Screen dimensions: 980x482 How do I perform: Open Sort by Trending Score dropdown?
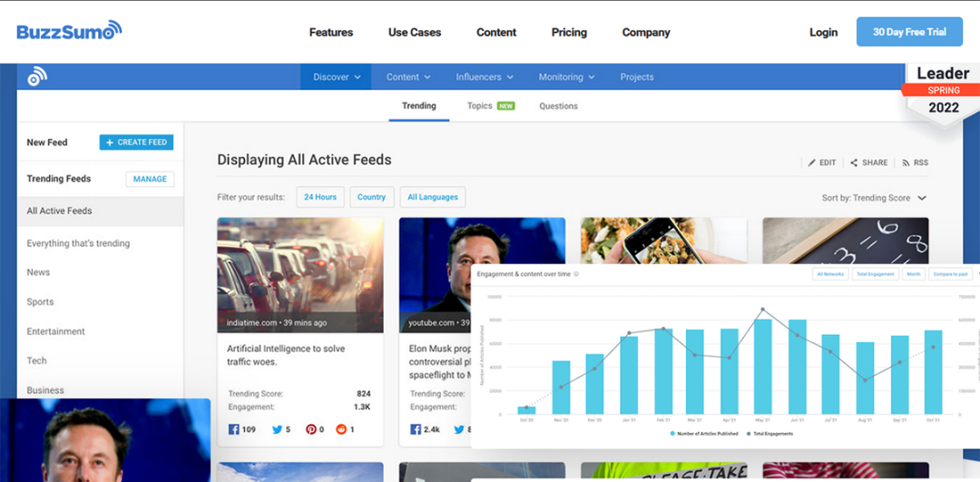[x=874, y=198]
